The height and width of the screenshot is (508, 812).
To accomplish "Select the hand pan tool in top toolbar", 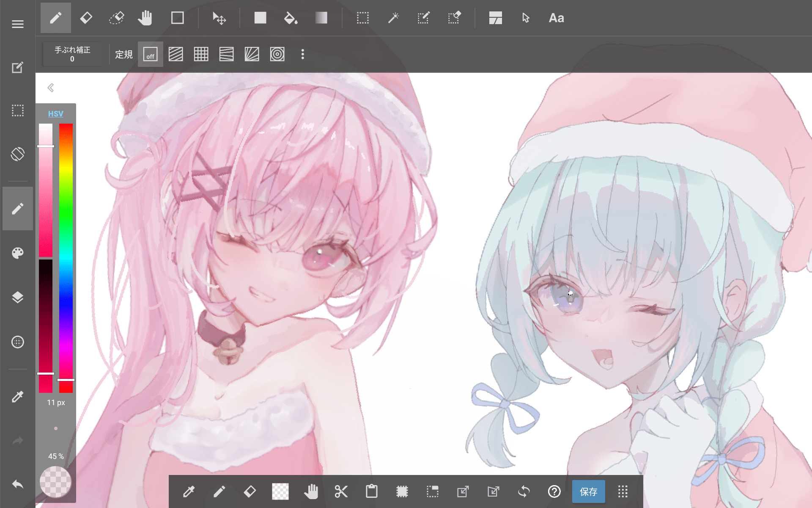I will click(x=145, y=18).
